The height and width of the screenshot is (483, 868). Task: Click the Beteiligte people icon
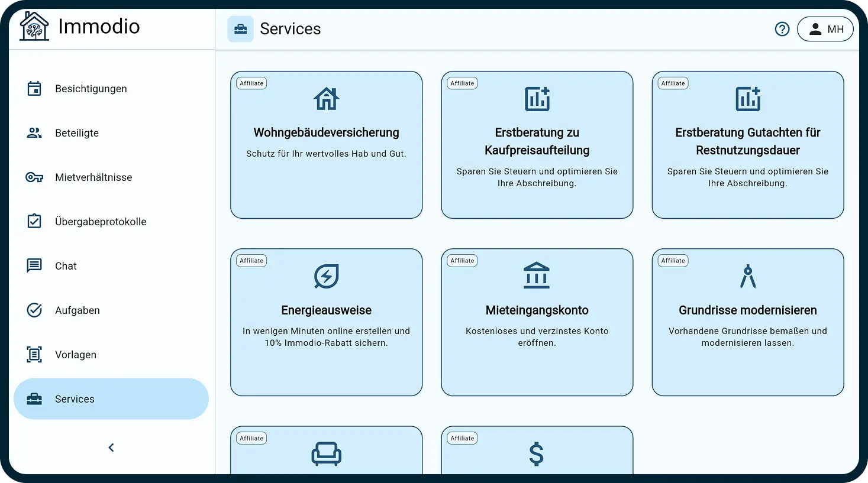click(34, 133)
